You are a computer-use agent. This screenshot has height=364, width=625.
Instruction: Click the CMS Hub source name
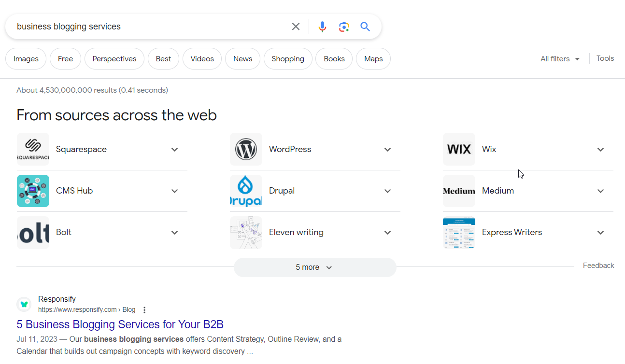pyautogui.click(x=74, y=191)
